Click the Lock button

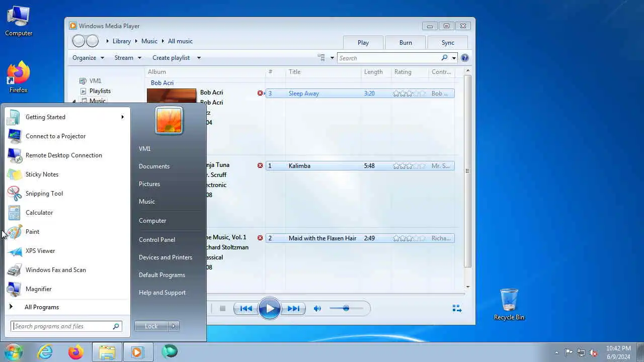click(151, 326)
